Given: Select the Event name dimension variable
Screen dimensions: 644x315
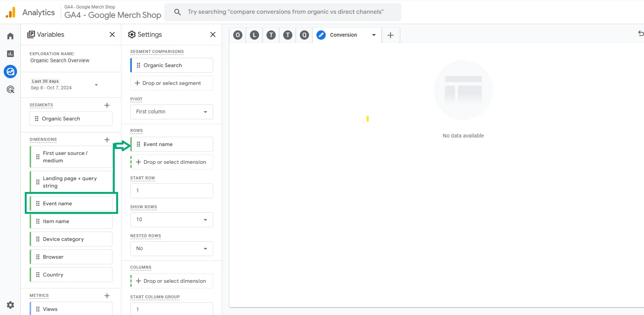Looking at the screenshot, I should coord(71,203).
